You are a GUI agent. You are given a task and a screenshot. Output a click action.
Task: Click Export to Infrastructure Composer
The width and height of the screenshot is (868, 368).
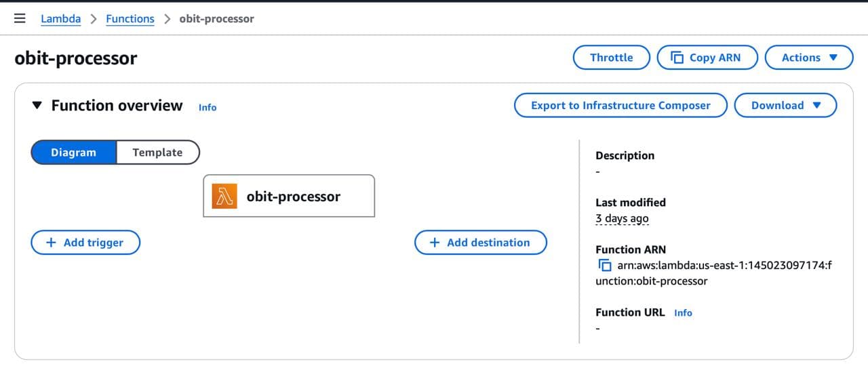coord(620,106)
